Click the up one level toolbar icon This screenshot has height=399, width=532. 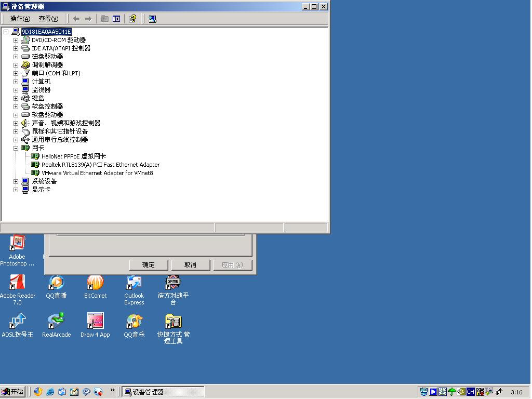coord(104,19)
